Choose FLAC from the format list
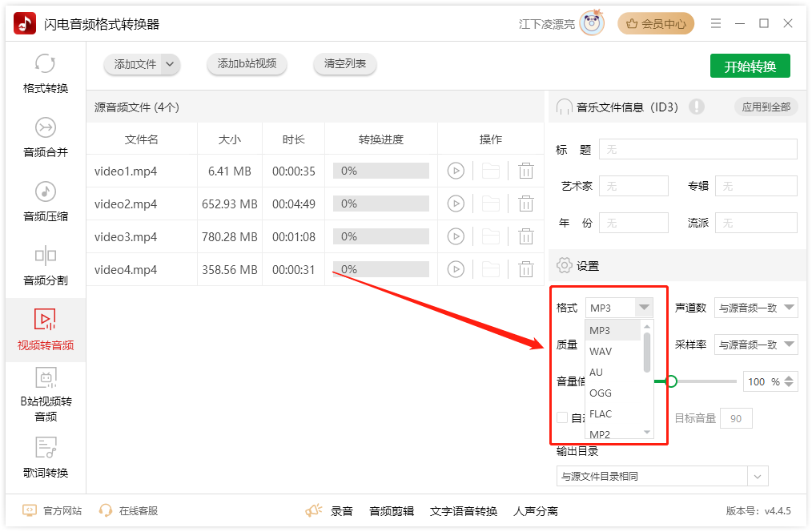The image size is (812, 532). click(x=601, y=414)
